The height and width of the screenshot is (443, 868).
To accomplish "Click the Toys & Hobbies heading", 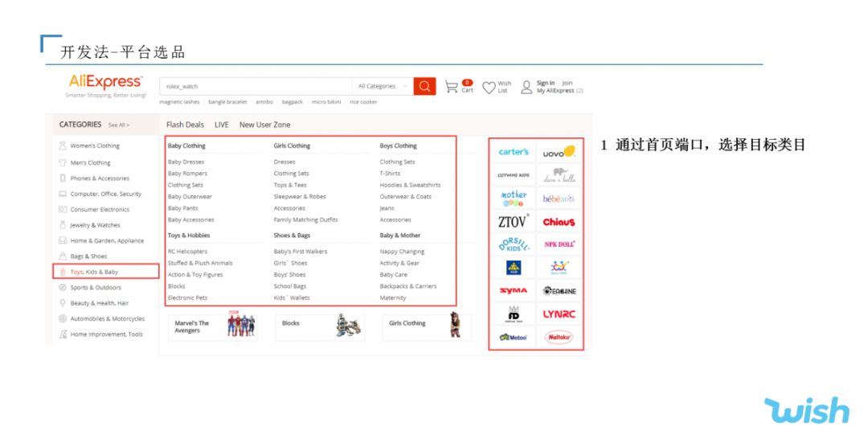I will (x=189, y=236).
